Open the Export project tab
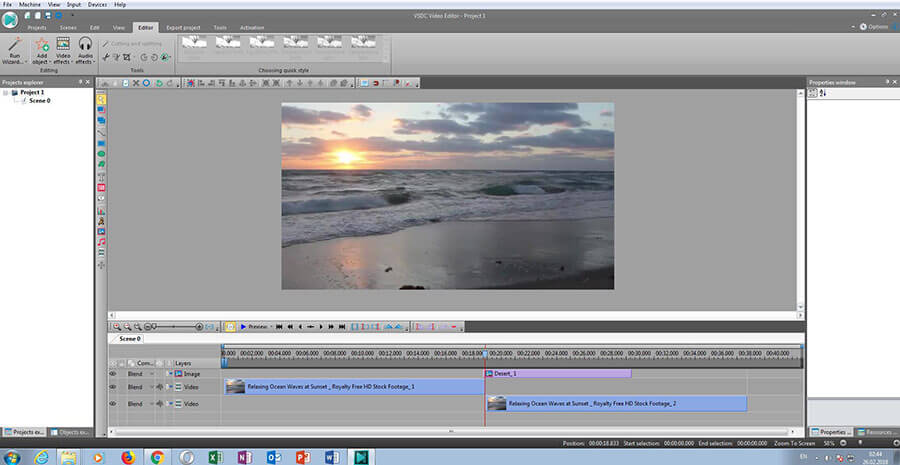The height and width of the screenshot is (465, 900). pyautogui.click(x=183, y=28)
